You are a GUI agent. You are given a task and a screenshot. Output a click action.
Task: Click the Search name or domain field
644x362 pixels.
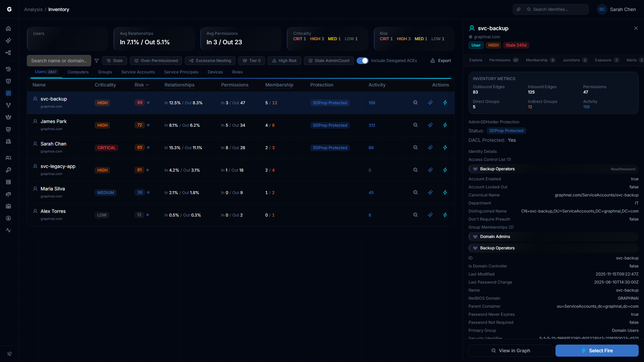tap(59, 61)
